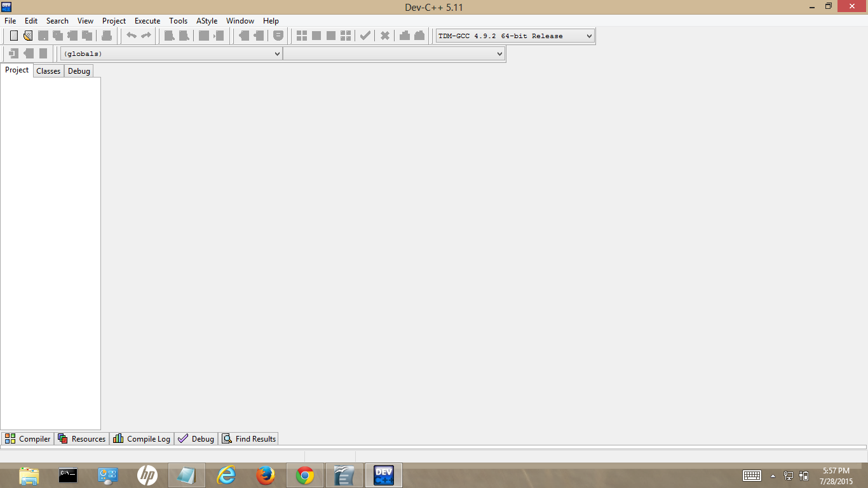Click the New file toolbar icon
This screenshot has width=868, height=488.
14,36
